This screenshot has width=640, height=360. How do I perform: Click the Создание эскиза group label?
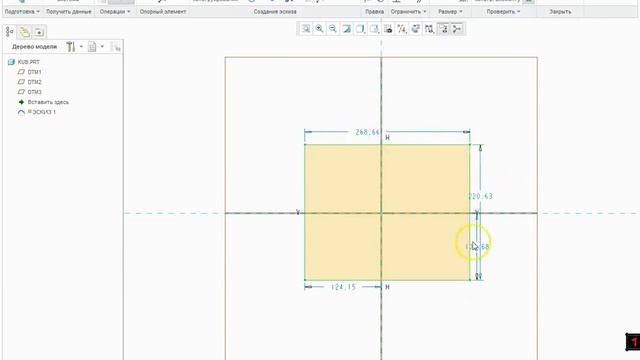pyautogui.click(x=275, y=12)
